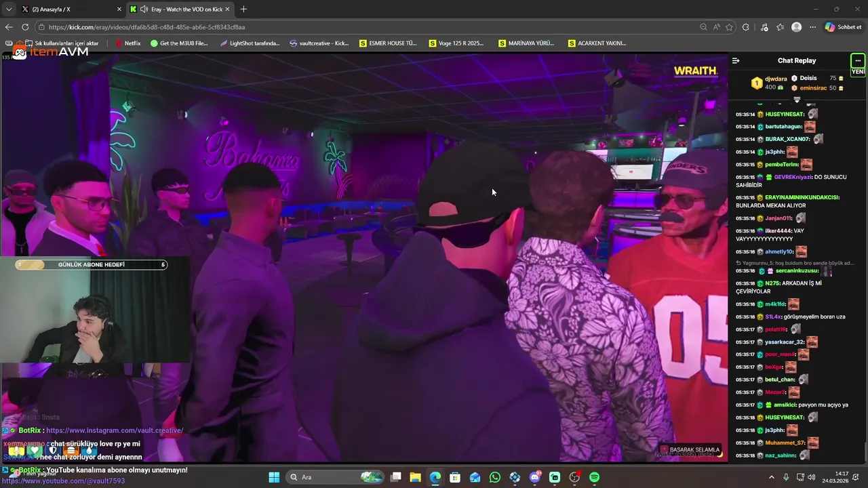The image size is (868, 488).
Task: Collapse the chat panel with arrow icon
Action: pyautogui.click(x=736, y=60)
